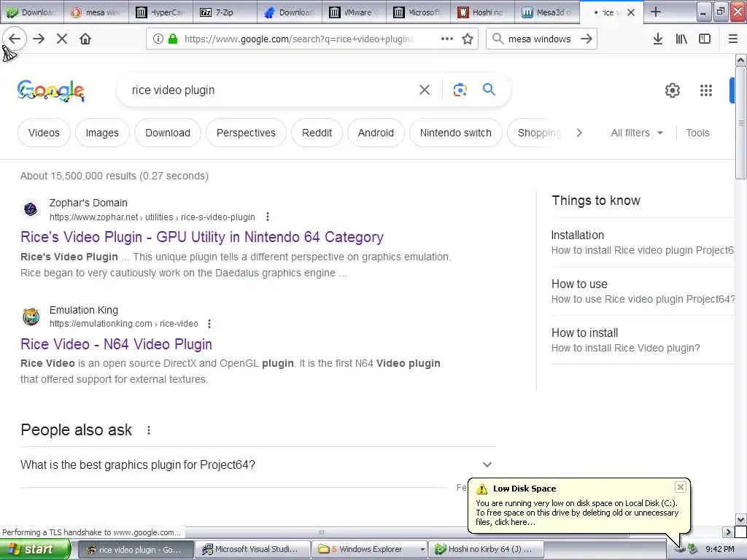Open options for Zophar's Domain result
This screenshot has width=747, height=560.
268,217
